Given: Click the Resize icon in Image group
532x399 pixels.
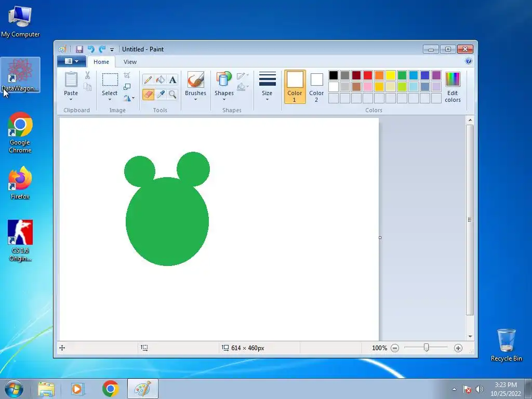Looking at the screenshot, I should point(127,87).
